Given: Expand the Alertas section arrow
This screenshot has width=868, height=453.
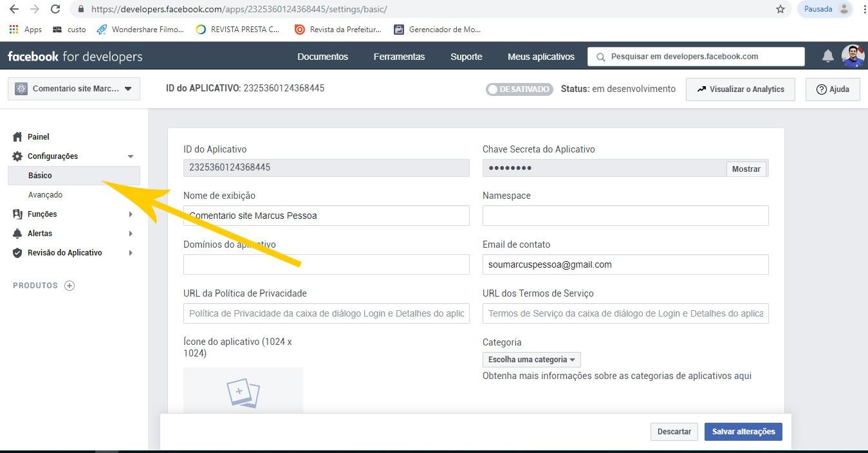Looking at the screenshot, I should [131, 234].
